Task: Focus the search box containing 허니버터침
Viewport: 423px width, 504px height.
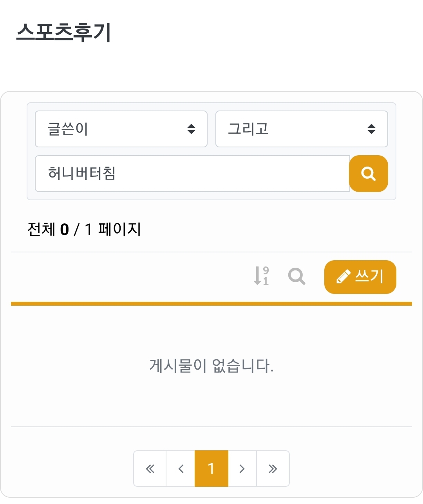Action: (192, 174)
